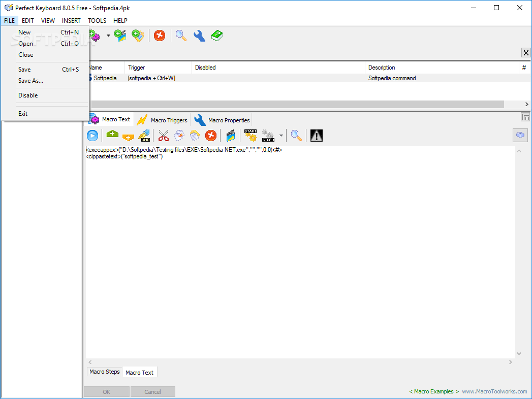
Task: Open settings with the blue wrench icon
Action: pyautogui.click(x=199, y=35)
